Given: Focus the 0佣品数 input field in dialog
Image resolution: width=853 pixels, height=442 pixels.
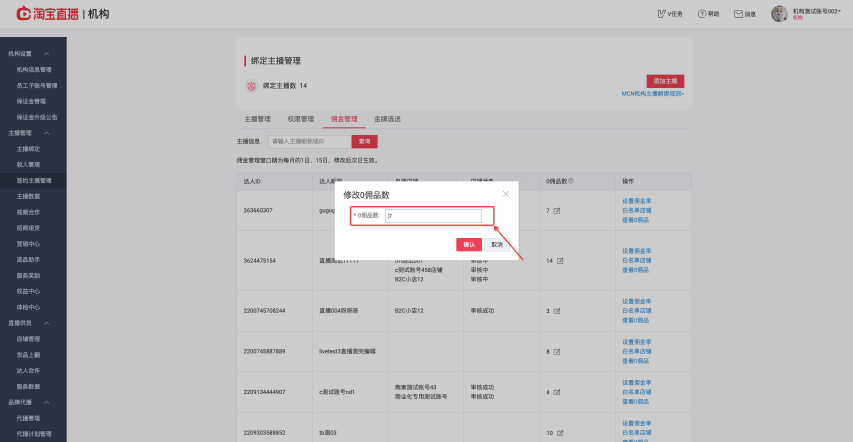Looking at the screenshot, I should [x=434, y=216].
